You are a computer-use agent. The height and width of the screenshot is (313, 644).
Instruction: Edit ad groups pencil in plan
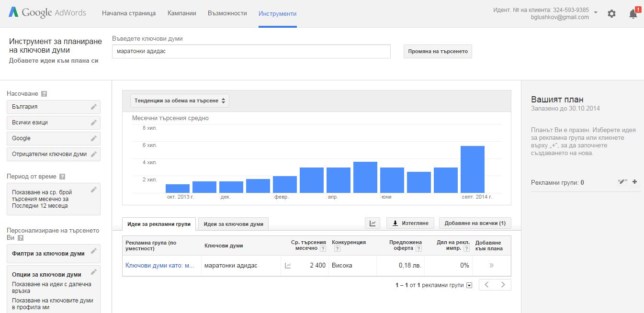pyautogui.click(x=622, y=182)
